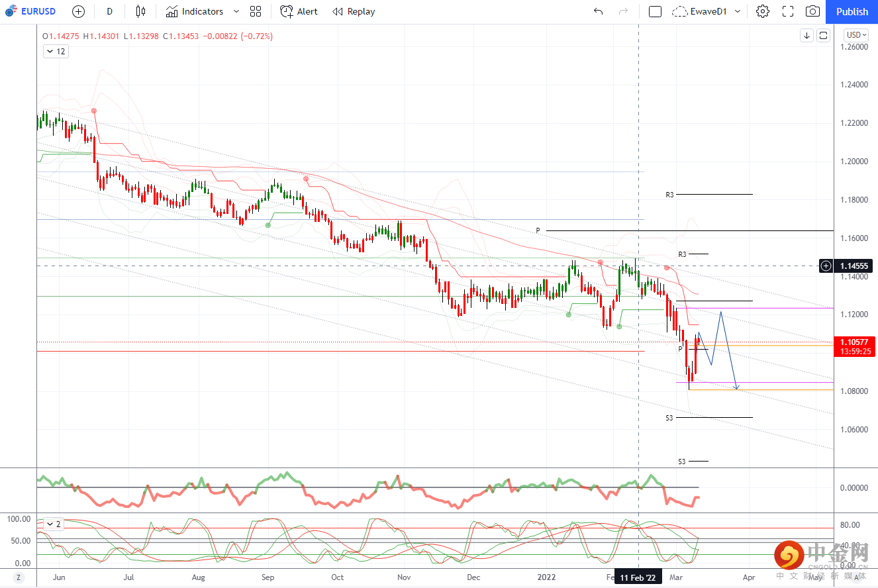
Task: Click the 0.00000 oscillator scale label
Action: pyautogui.click(x=854, y=488)
